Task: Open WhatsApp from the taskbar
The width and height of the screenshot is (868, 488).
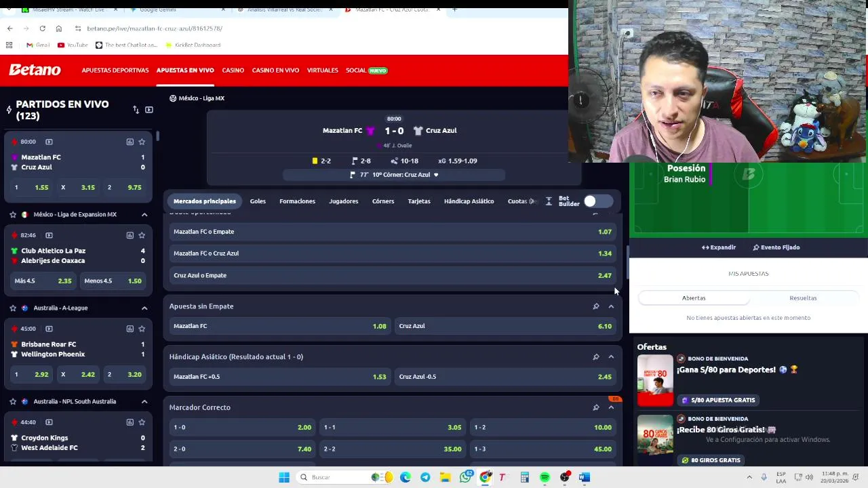Action: [465, 477]
